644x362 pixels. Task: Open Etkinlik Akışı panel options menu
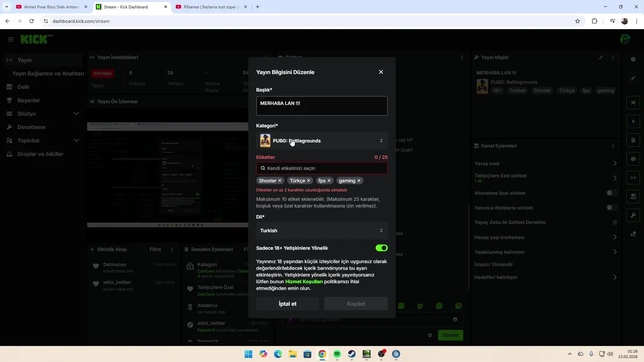[x=172, y=249]
